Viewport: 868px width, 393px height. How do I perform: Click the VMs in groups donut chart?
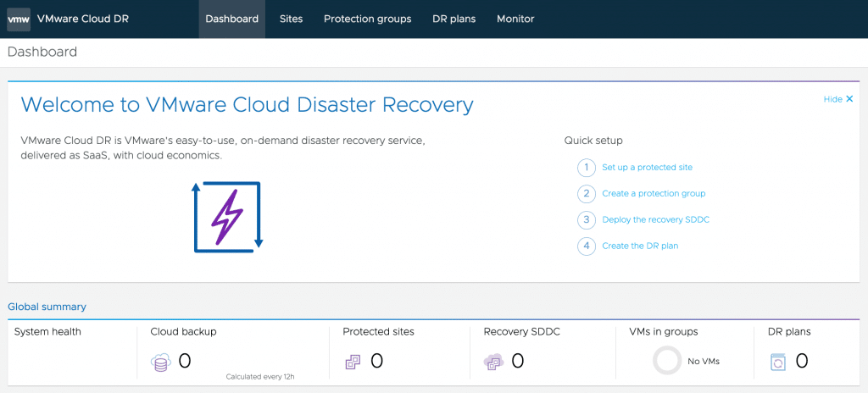(x=666, y=361)
